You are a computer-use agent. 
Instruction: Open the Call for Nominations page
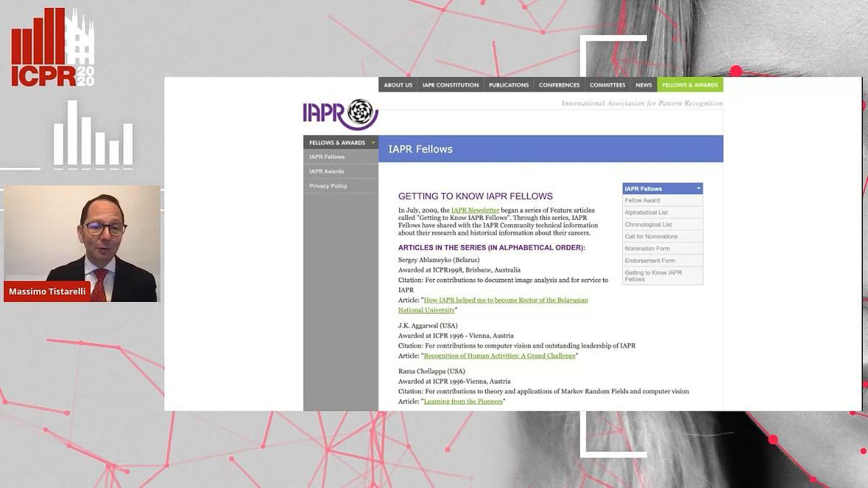[663, 236]
